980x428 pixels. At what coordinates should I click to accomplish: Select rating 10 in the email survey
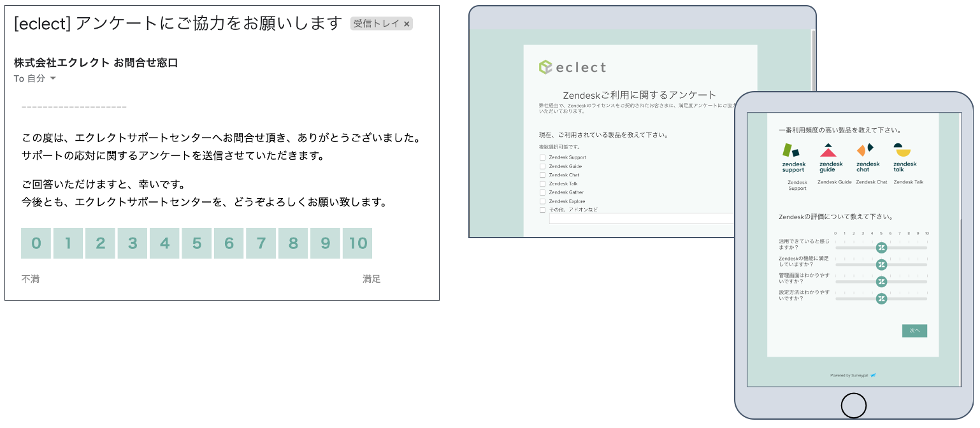(x=357, y=243)
